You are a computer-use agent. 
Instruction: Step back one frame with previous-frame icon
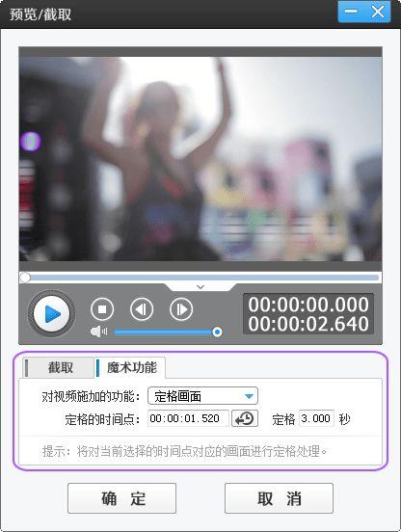(142, 309)
